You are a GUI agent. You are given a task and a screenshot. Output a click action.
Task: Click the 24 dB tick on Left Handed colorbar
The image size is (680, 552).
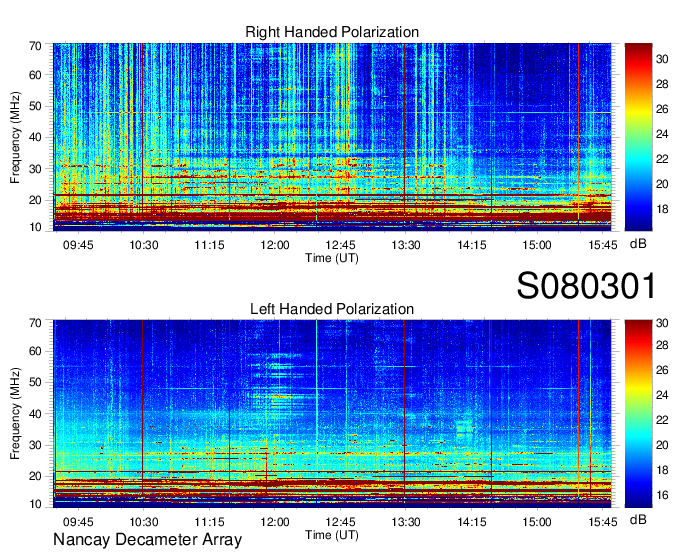coord(662,395)
